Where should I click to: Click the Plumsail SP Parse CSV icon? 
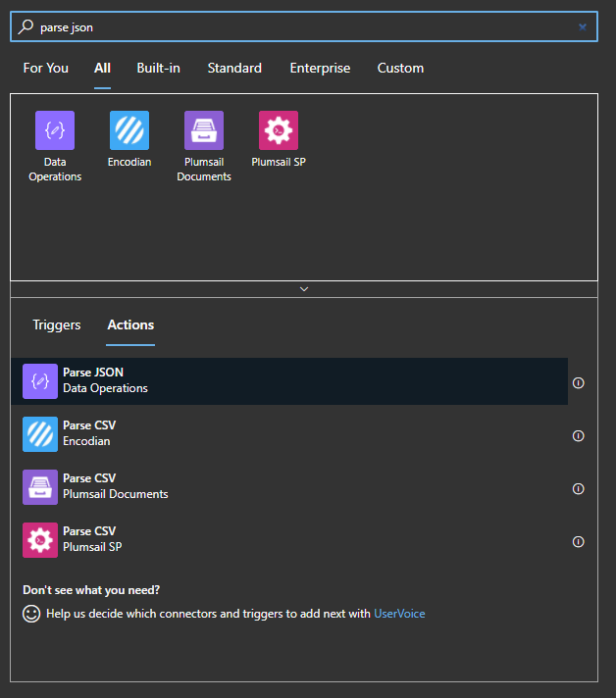click(x=40, y=540)
